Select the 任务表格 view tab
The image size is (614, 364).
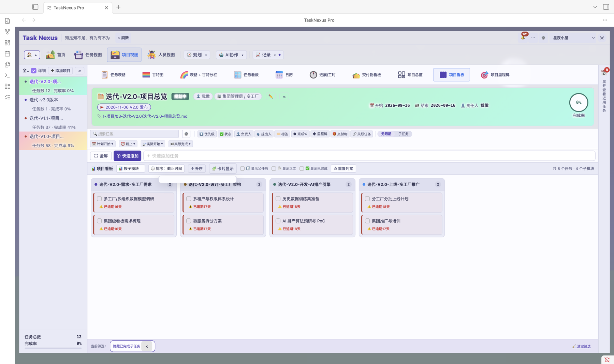click(113, 75)
